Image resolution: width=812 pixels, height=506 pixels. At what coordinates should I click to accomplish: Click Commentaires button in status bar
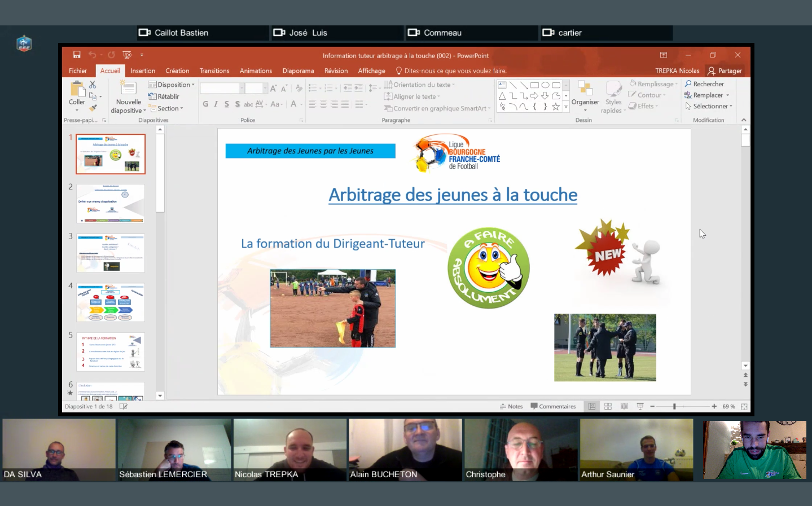click(553, 406)
